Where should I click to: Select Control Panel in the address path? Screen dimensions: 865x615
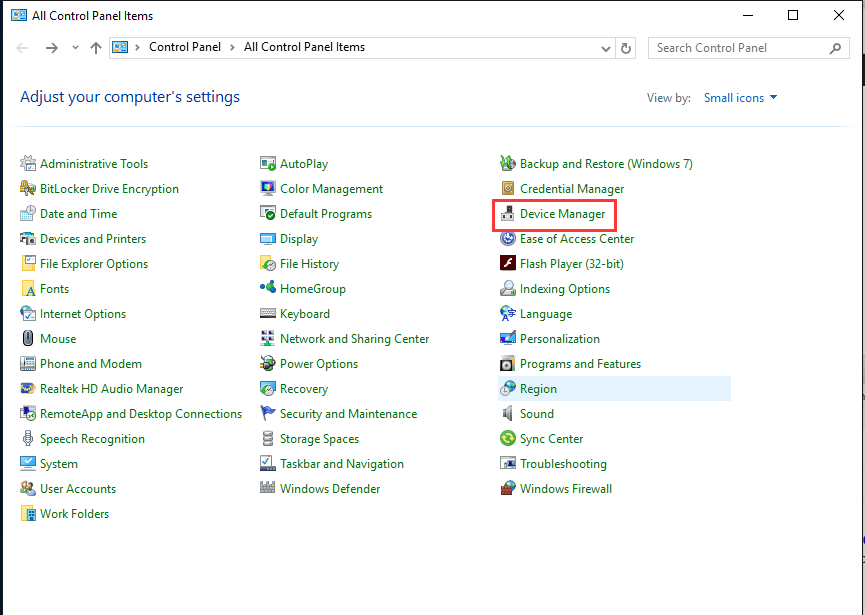pos(186,47)
